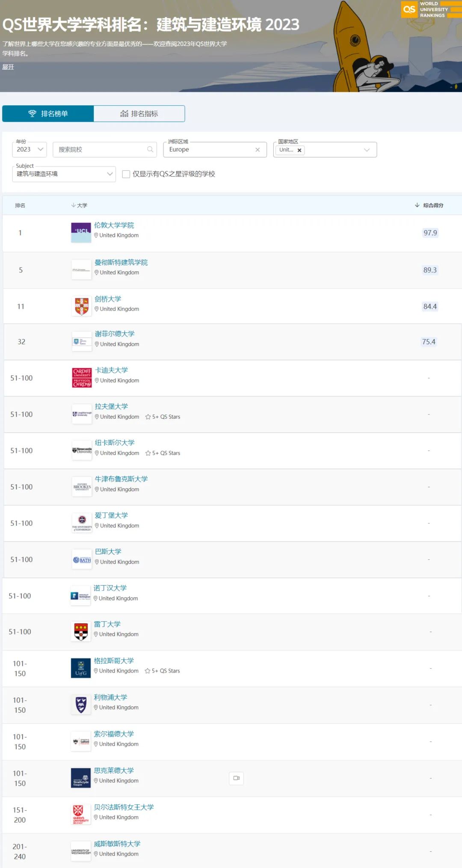Click the Salford university logo

pyautogui.click(x=81, y=741)
